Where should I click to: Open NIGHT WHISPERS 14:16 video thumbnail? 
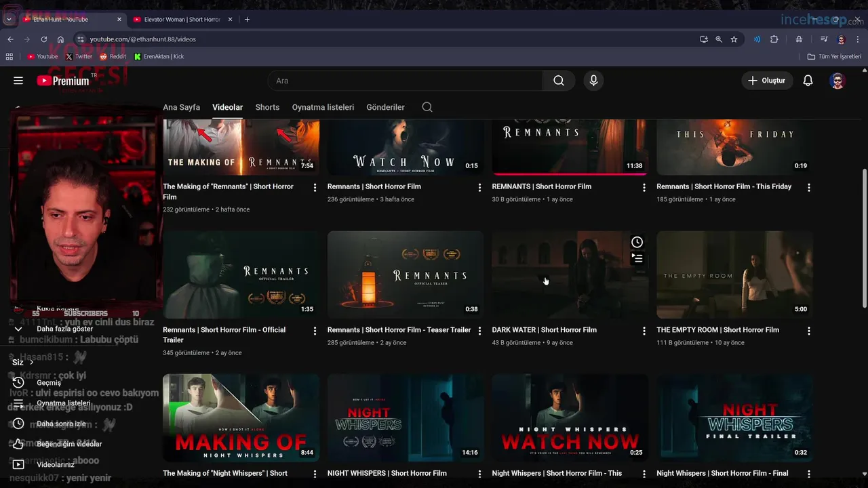pos(406,418)
